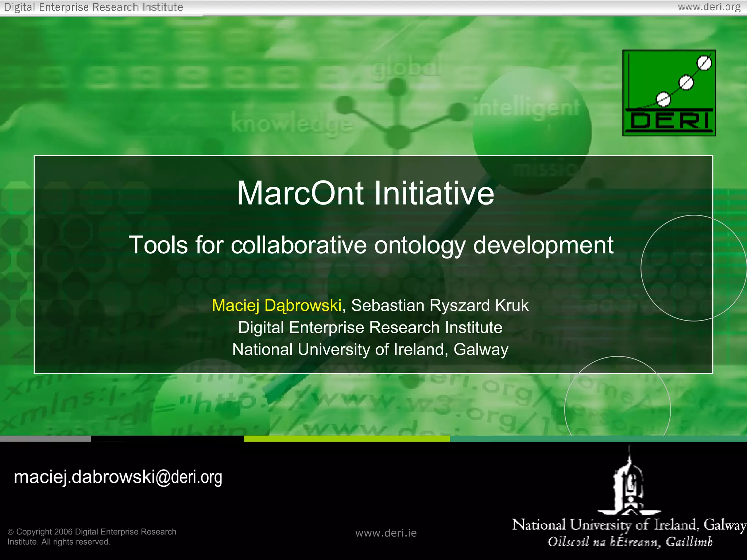The height and width of the screenshot is (560, 747).
Task: Click the gray segment of divider bar
Action: [x=45, y=439]
